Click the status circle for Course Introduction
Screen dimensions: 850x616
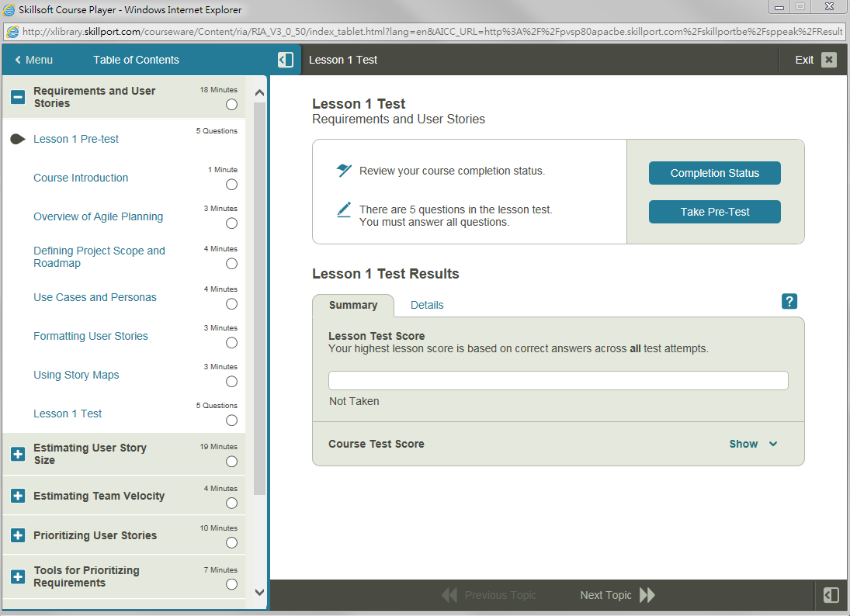231,185
